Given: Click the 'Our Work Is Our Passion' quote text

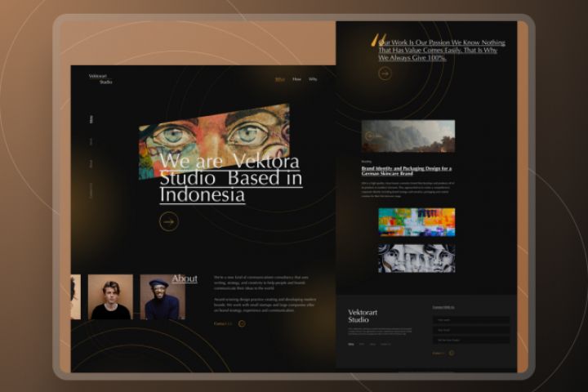Looking at the screenshot, I should tap(441, 50).
